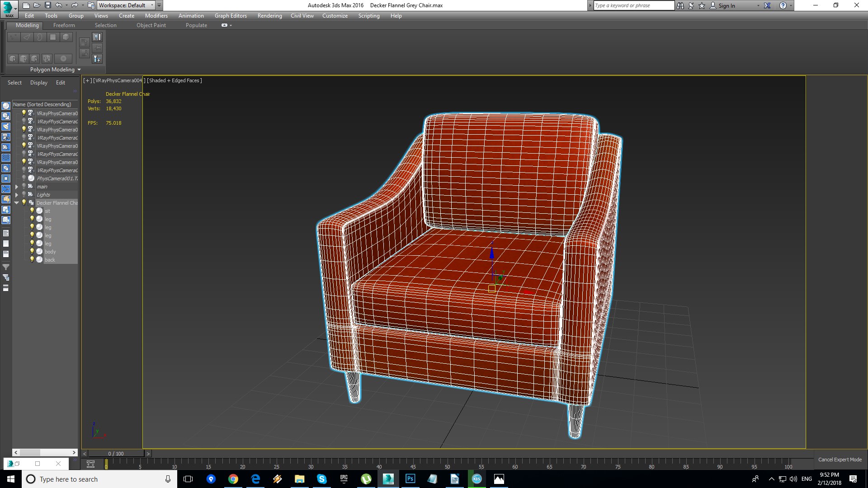Screen dimensions: 868x488
Task: Toggle visibility of Decker Flannel Chair group
Action: [x=24, y=202]
